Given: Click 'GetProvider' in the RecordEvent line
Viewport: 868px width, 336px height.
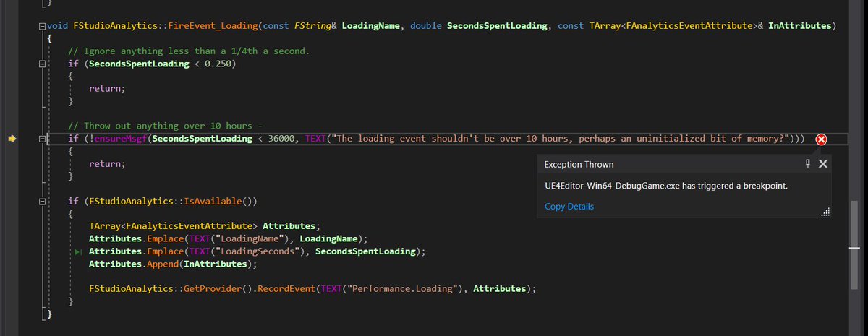Looking at the screenshot, I should (211, 289).
